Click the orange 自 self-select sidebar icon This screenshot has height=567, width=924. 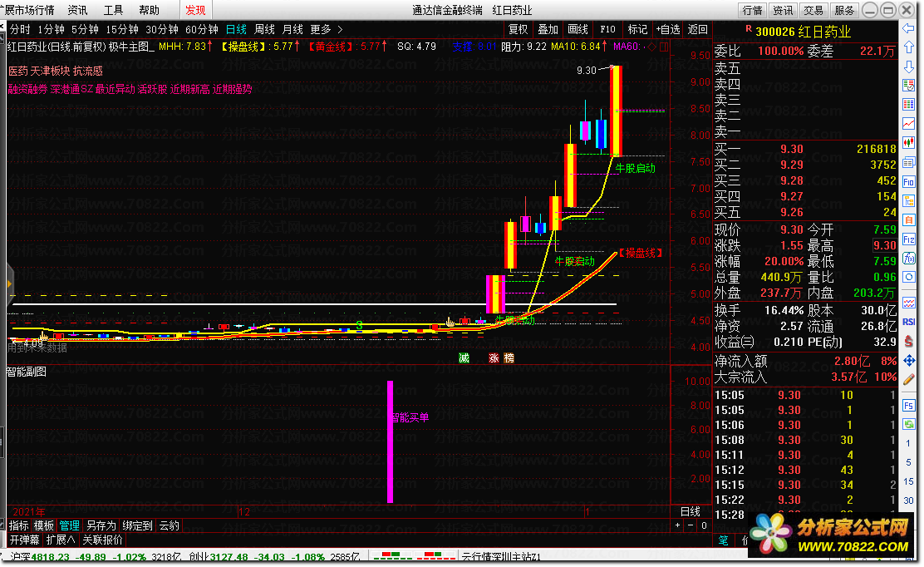908,219
